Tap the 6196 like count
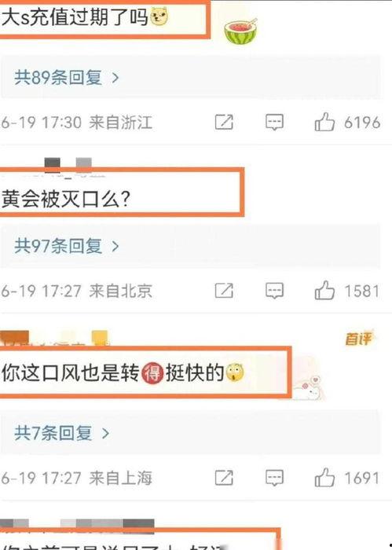 click(x=362, y=123)
